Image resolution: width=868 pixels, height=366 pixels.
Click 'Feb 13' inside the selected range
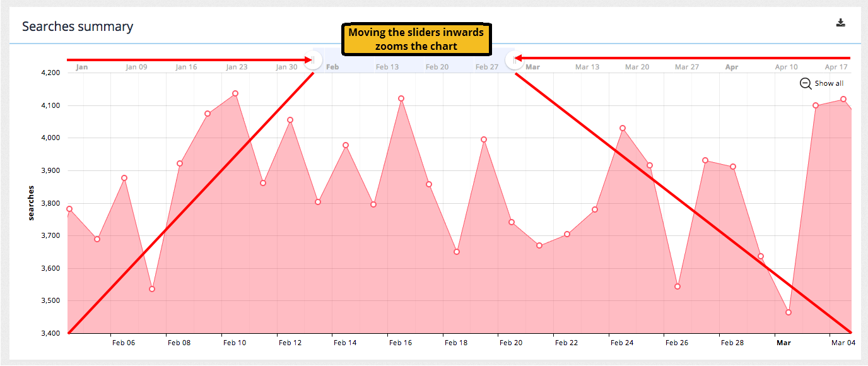coord(387,67)
